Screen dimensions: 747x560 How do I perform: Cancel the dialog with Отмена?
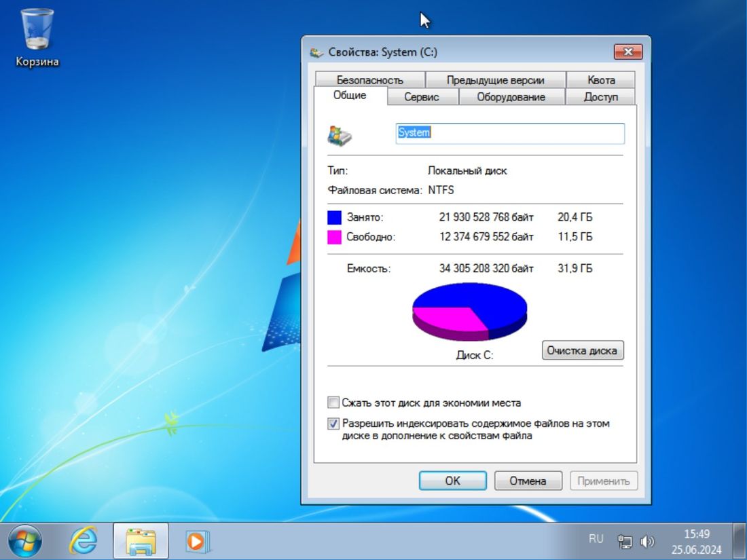coord(528,480)
